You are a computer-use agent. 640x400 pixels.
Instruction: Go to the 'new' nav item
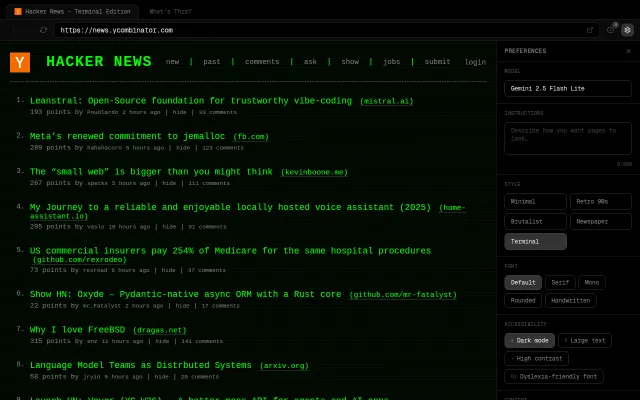point(172,62)
